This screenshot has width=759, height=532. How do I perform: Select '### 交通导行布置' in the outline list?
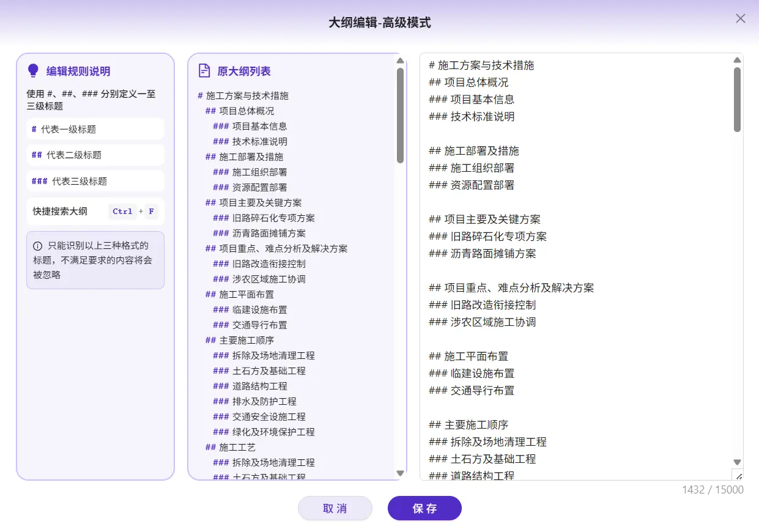[250, 325]
